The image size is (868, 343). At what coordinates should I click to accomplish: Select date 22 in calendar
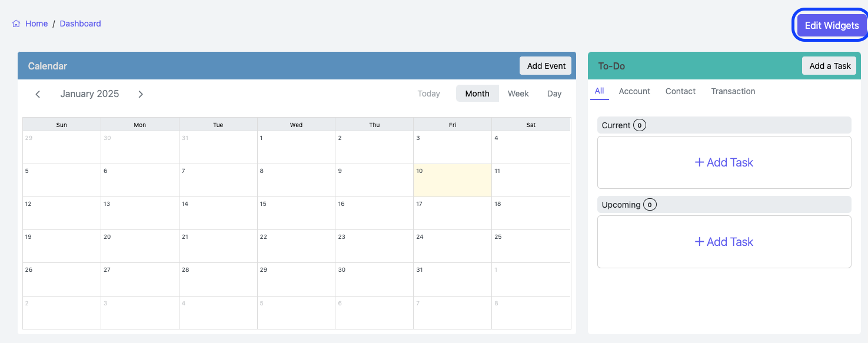(x=296, y=246)
